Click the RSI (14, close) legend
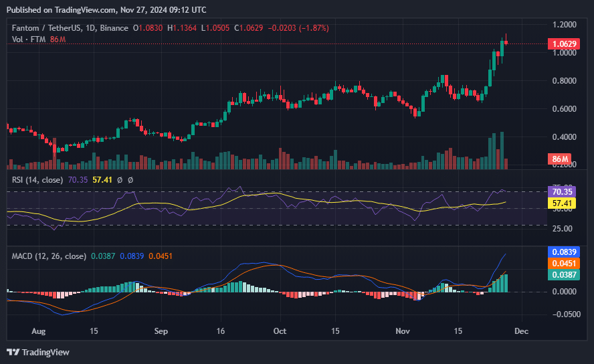 [x=37, y=180]
